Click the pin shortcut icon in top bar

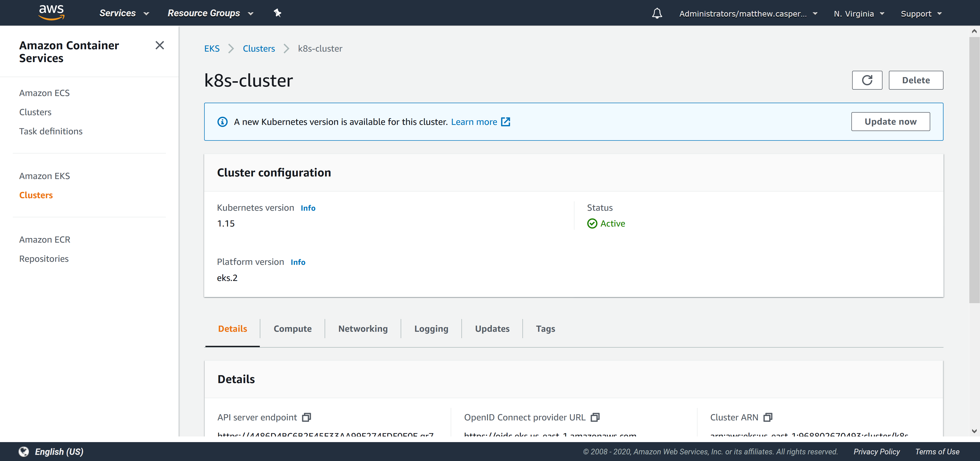[x=277, y=13]
